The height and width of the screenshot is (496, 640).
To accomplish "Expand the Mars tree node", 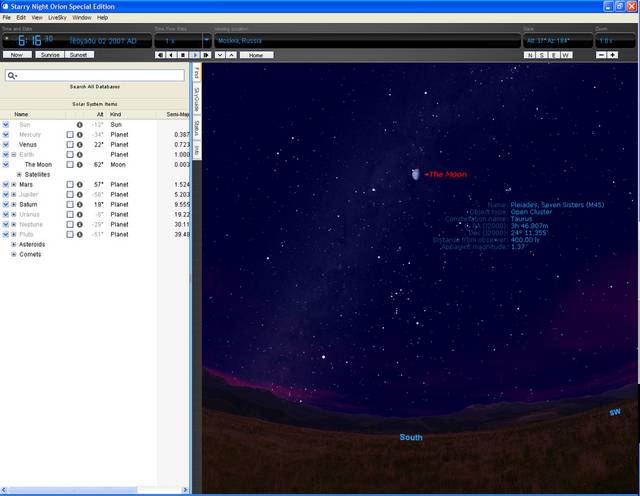I will pos(14,185).
